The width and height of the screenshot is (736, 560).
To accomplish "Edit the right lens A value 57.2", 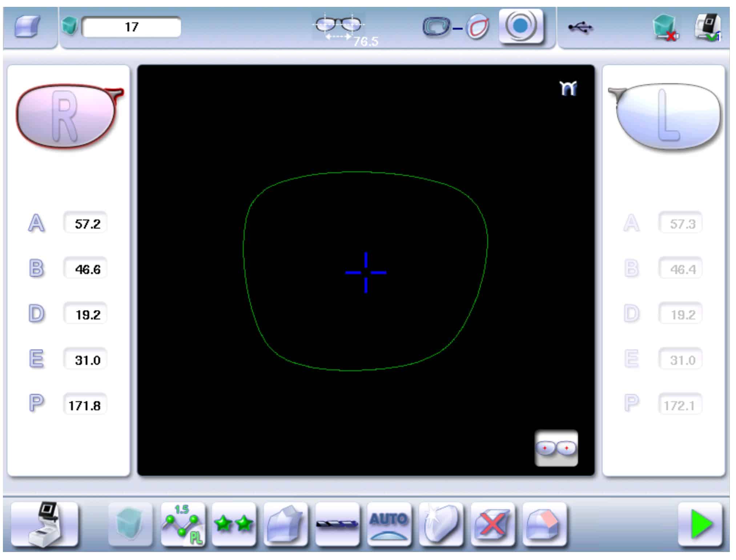I will click(x=85, y=223).
